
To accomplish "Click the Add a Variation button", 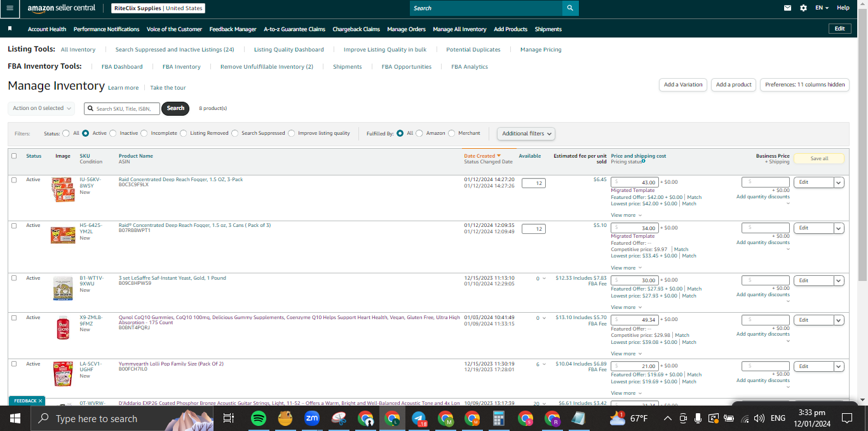I will pos(683,85).
